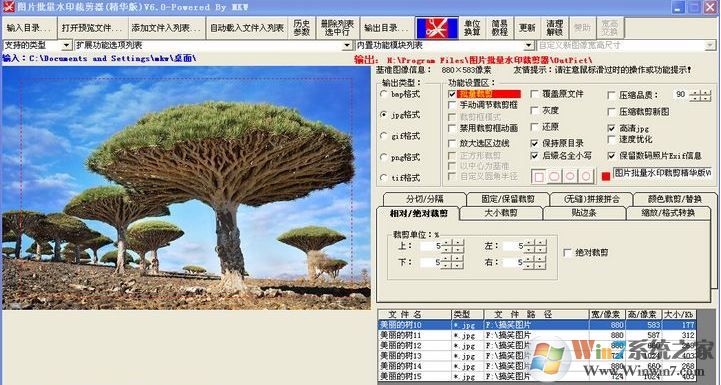Switch to (无缝)拼接拼合 tab
The width and height of the screenshot is (721, 385).
pos(591,199)
